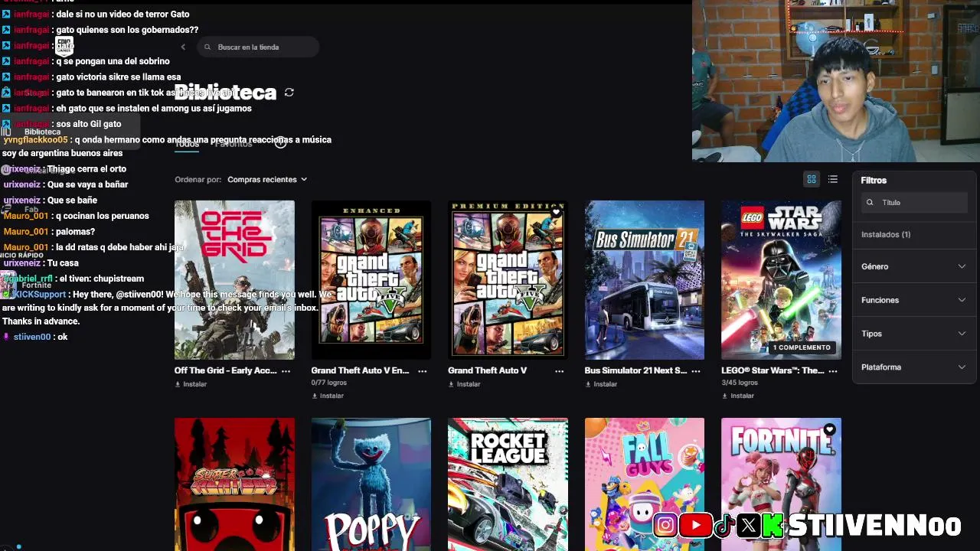Click the TikTok icon in overlay
This screenshot has width=980, height=551.
click(724, 525)
